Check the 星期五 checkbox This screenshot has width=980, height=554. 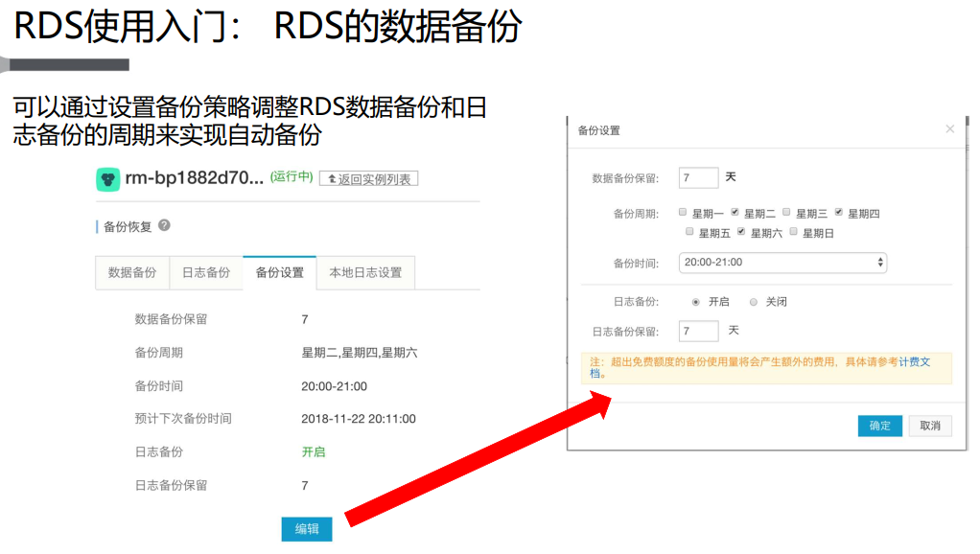(689, 232)
